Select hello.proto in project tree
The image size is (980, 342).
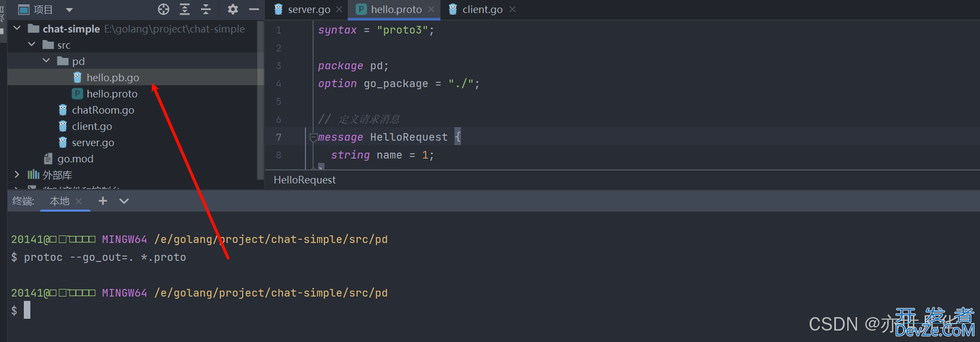tap(112, 94)
